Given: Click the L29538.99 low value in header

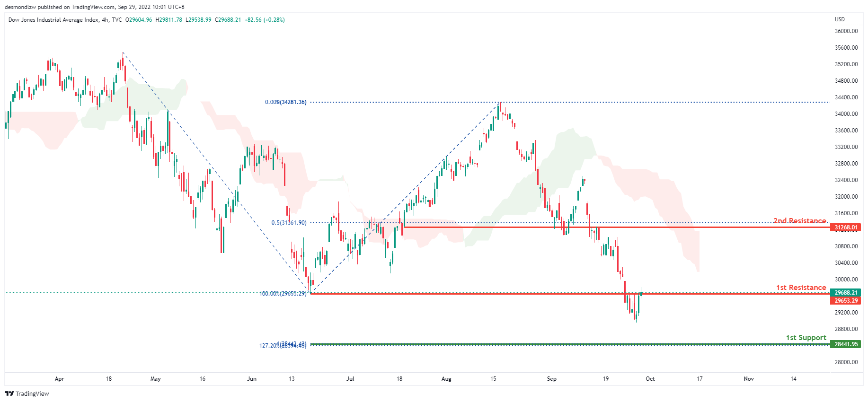Looking at the screenshot, I should 198,20.
